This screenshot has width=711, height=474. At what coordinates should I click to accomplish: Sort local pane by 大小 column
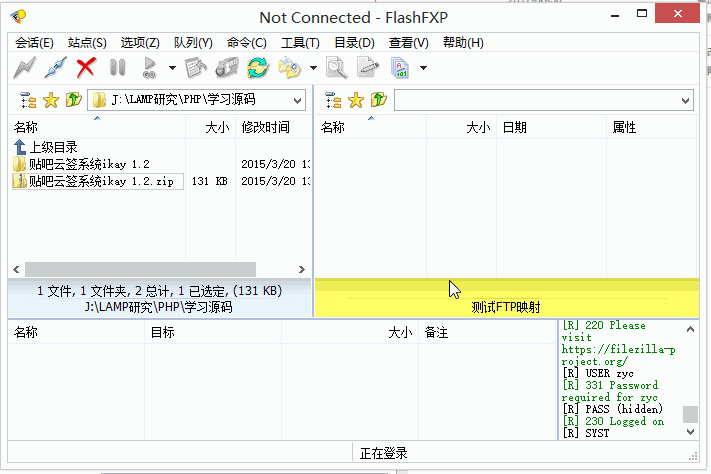(x=210, y=127)
